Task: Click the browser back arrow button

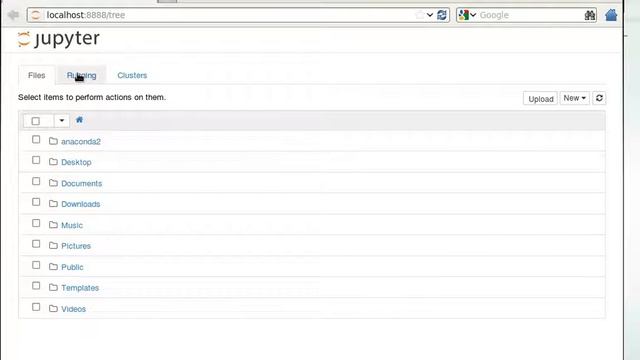Action: (13, 15)
